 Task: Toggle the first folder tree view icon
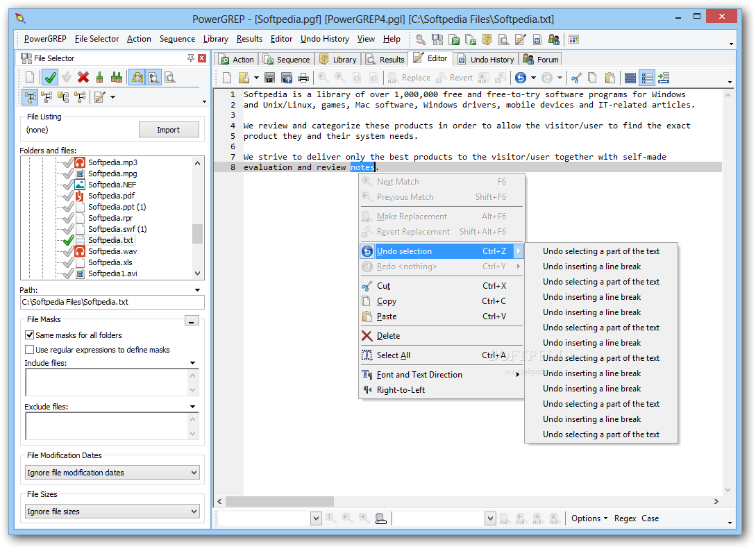point(31,97)
